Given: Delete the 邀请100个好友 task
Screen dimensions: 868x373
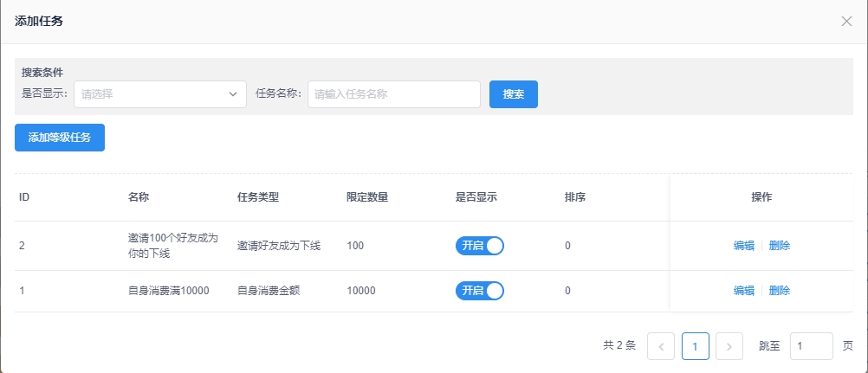Looking at the screenshot, I should pyautogui.click(x=780, y=246).
